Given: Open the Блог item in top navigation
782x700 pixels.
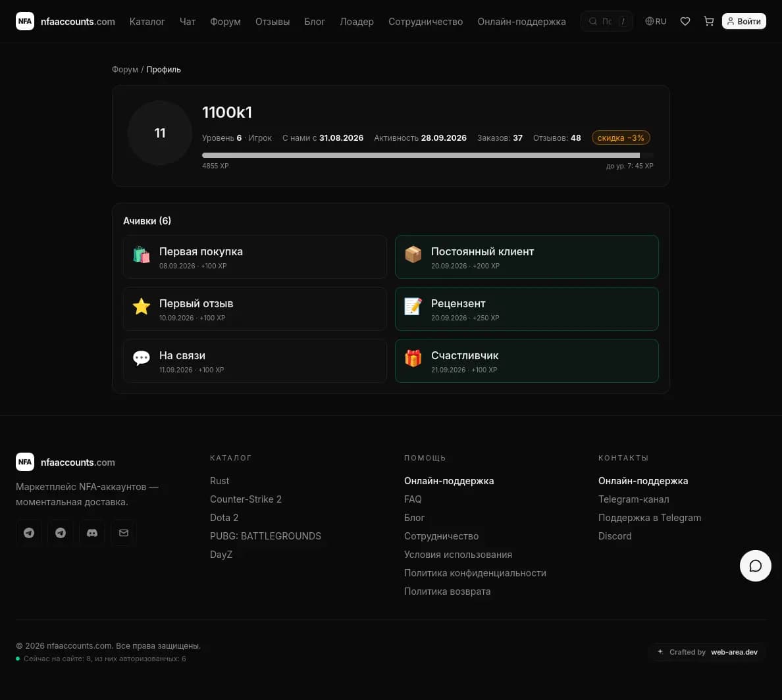Looking at the screenshot, I should [x=315, y=22].
